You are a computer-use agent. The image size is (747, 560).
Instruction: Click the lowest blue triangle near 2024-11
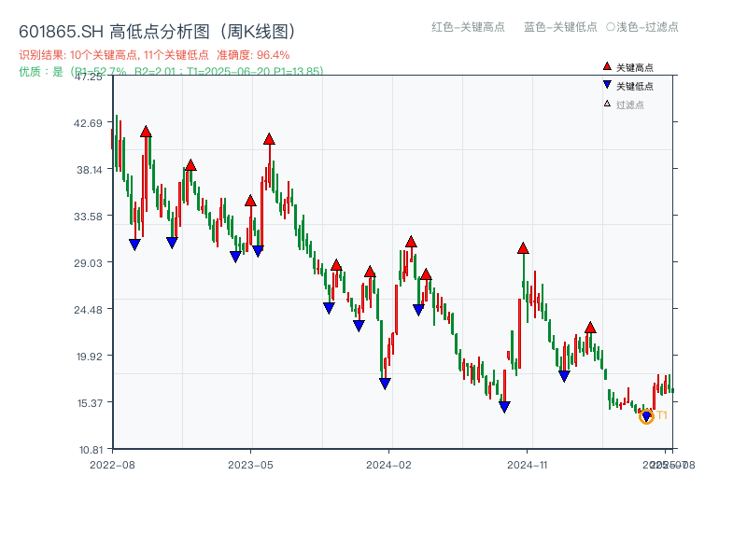(x=502, y=405)
